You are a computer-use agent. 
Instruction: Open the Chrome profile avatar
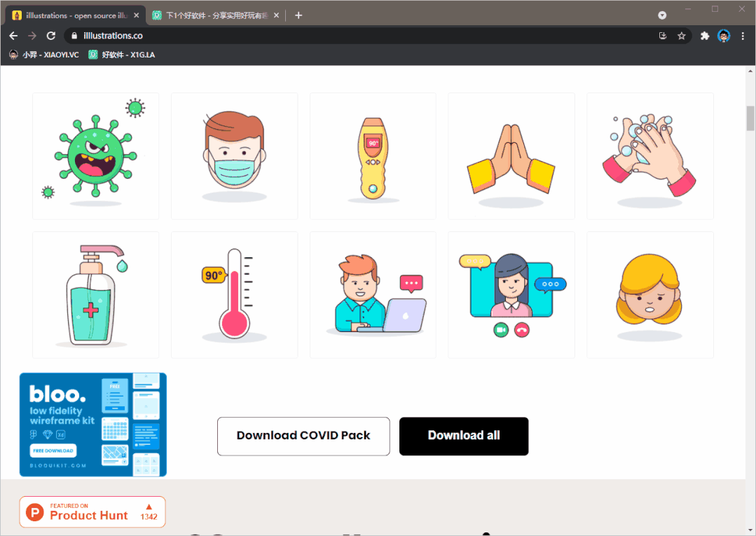point(724,36)
